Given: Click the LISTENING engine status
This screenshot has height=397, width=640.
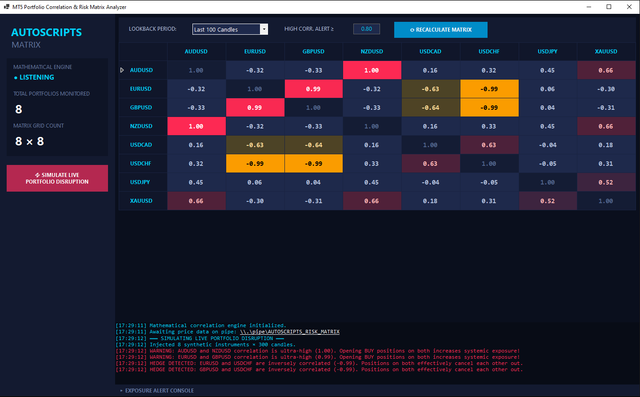Looking at the screenshot, I should (x=34, y=77).
